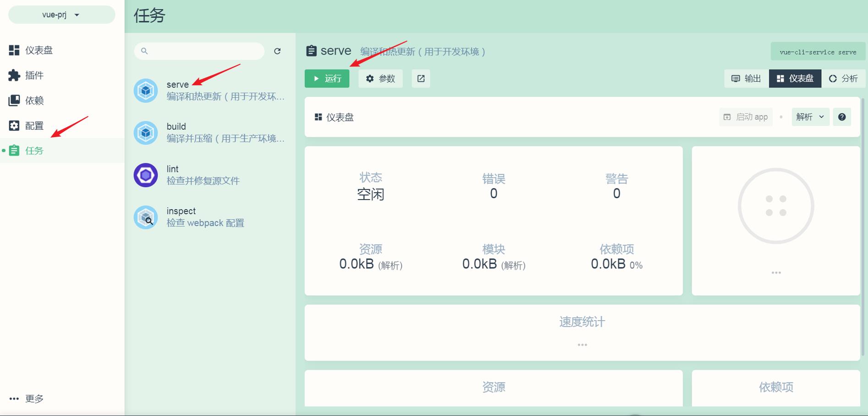Viewport: 868px width, 416px height.
Task: Open the 参数 parameters button
Action: pyautogui.click(x=380, y=78)
